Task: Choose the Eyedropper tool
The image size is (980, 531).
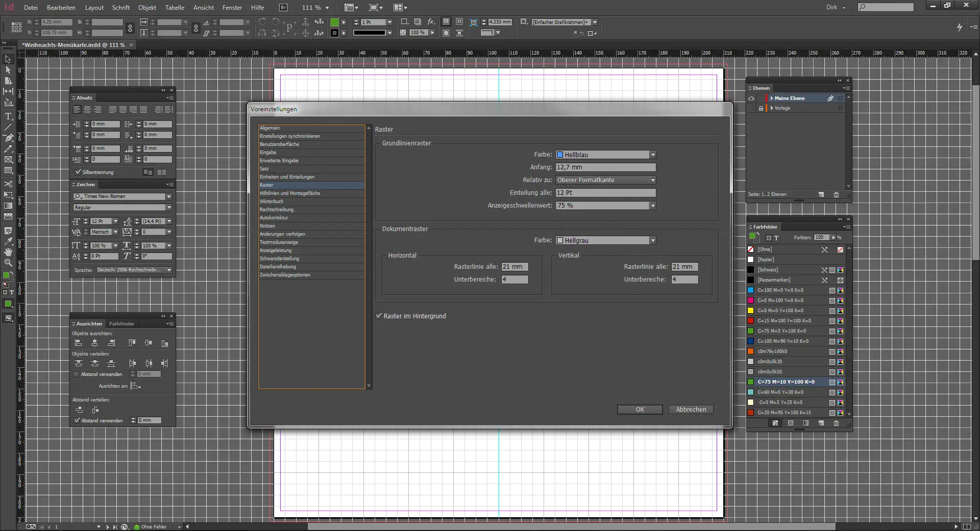Action: (8, 241)
